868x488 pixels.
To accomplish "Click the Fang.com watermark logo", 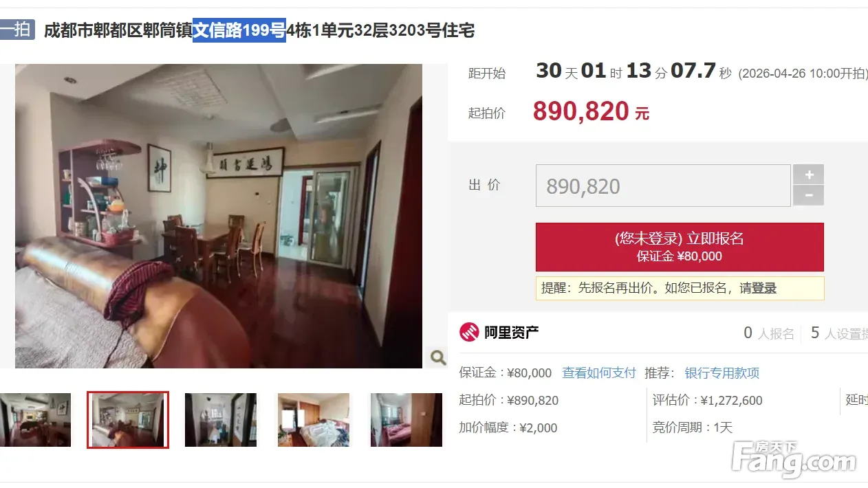I will pos(794,460).
